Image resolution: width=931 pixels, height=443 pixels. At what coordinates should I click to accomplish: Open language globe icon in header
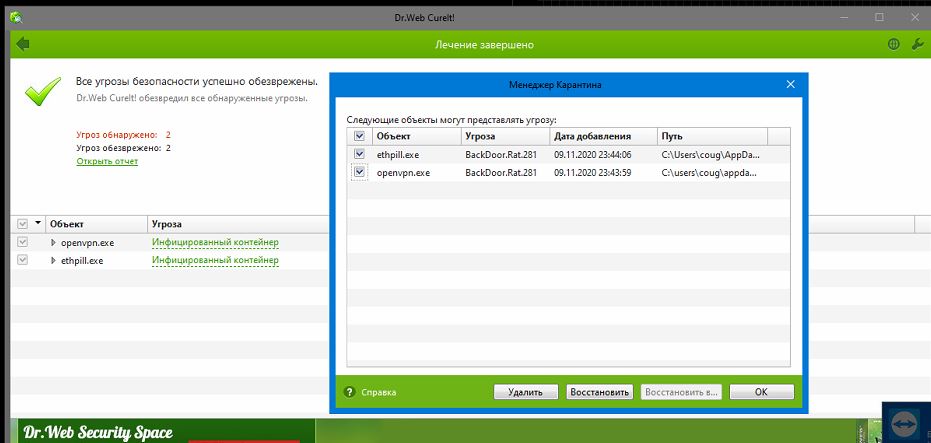point(894,45)
